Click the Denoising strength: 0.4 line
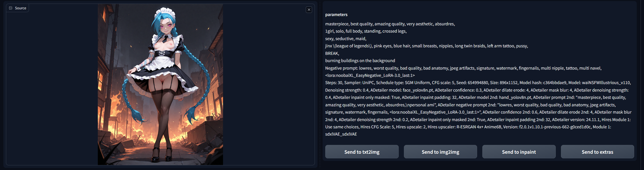The width and height of the screenshot is (644, 170). 477,90
